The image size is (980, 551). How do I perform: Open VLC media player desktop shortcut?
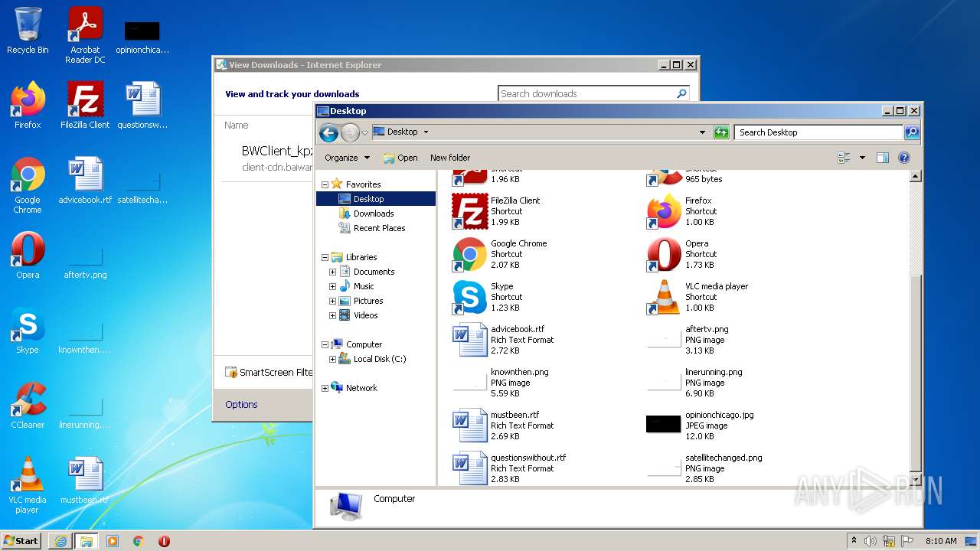[28, 485]
